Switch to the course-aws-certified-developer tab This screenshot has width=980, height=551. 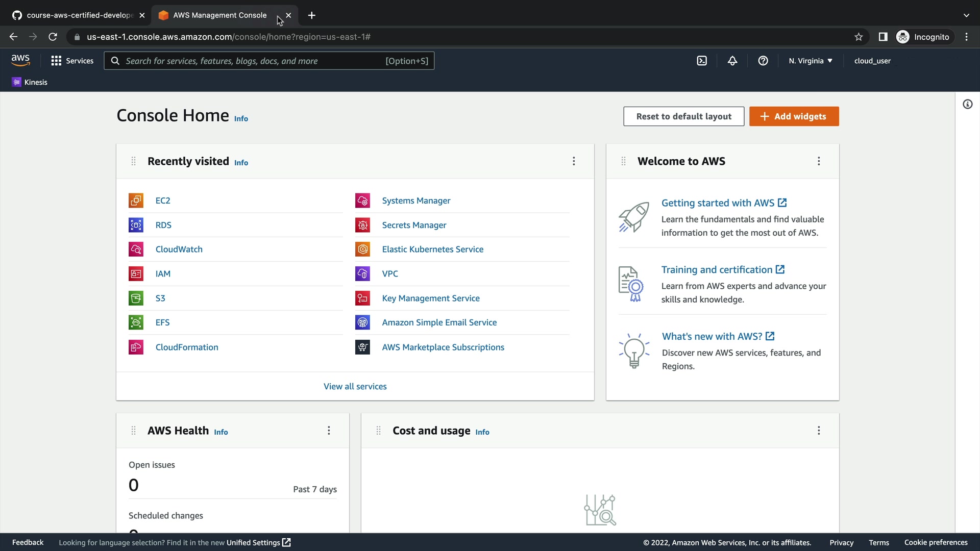(77, 15)
